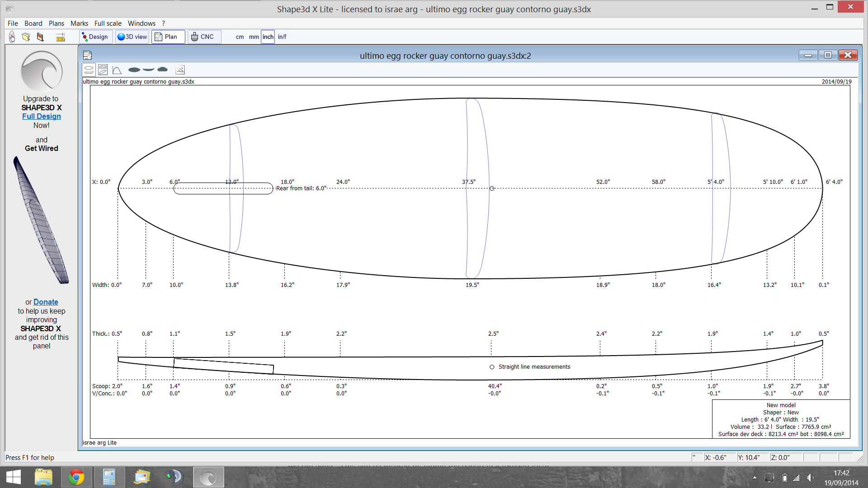
Task: Open Chrome from the taskbar
Action: (x=76, y=477)
